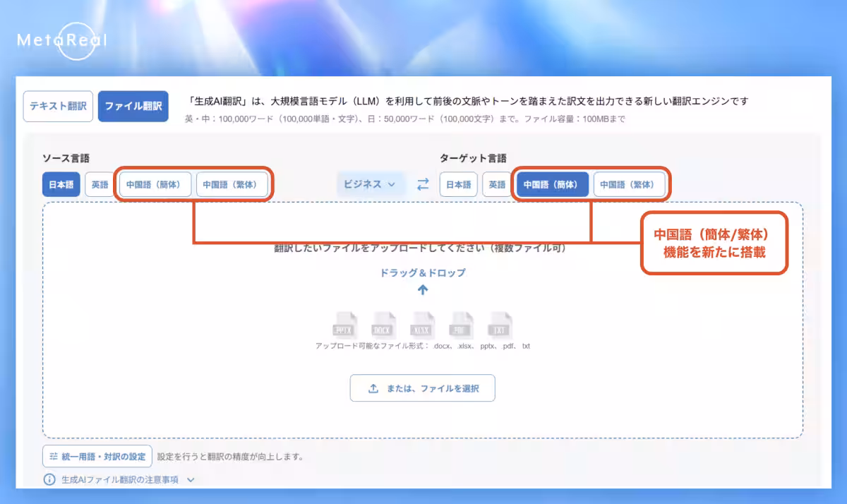Click the PDF file format icon

pos(461,326)
